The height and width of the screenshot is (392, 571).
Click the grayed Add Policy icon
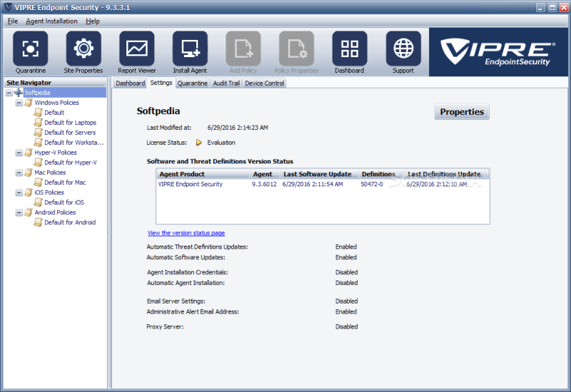coord(243,49)
